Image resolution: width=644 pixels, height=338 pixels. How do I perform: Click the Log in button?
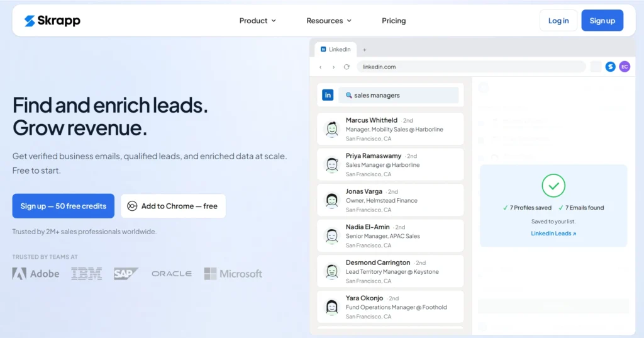[558, 21]
